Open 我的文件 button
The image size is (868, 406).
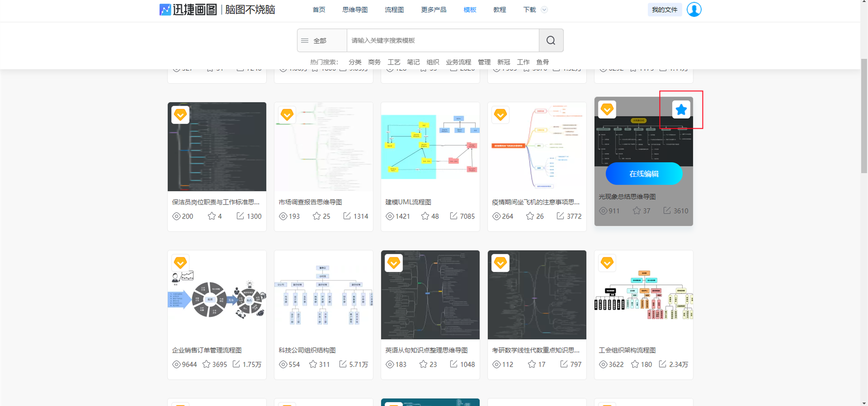click(664, 10)
